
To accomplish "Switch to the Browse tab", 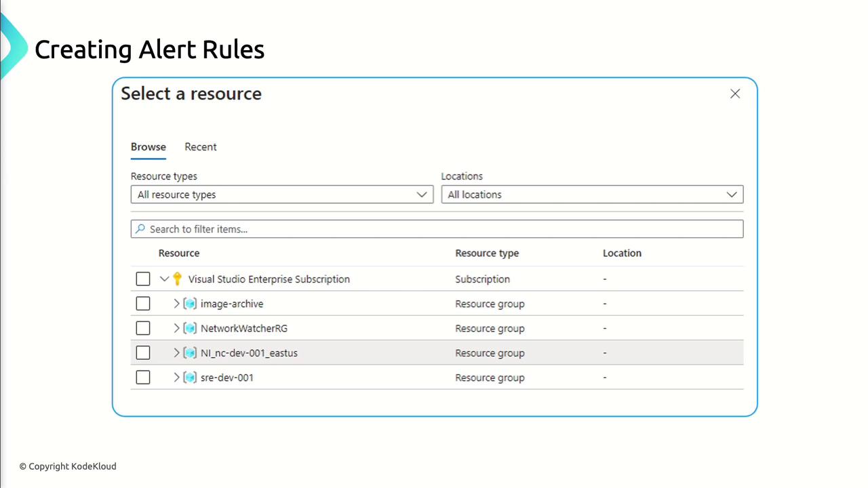I will [x=149, y=147].
